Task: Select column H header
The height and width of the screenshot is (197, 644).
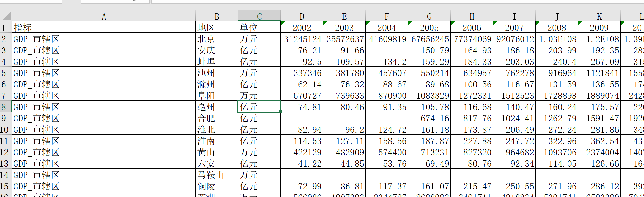Action: click(472, 16)
